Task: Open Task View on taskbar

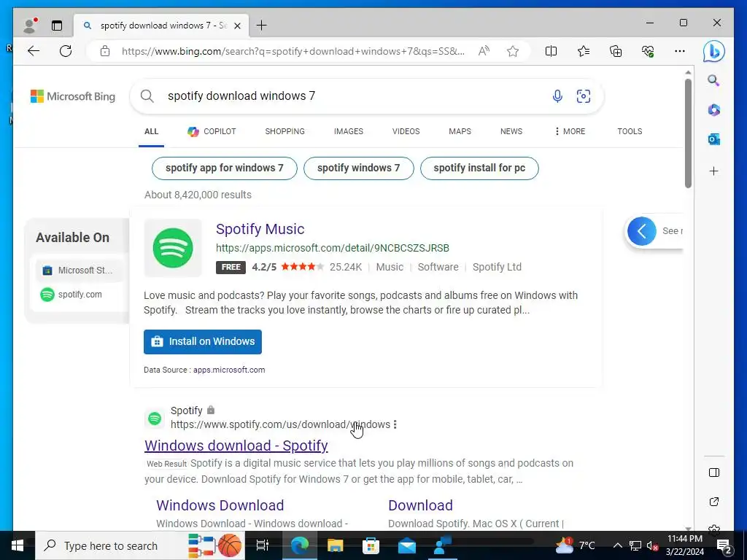Action: 262,545
